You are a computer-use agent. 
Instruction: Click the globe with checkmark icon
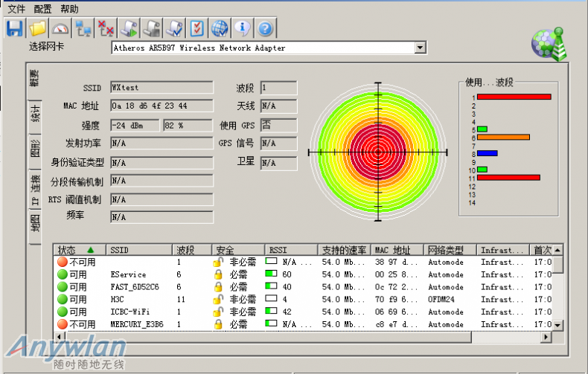(220, 28)
